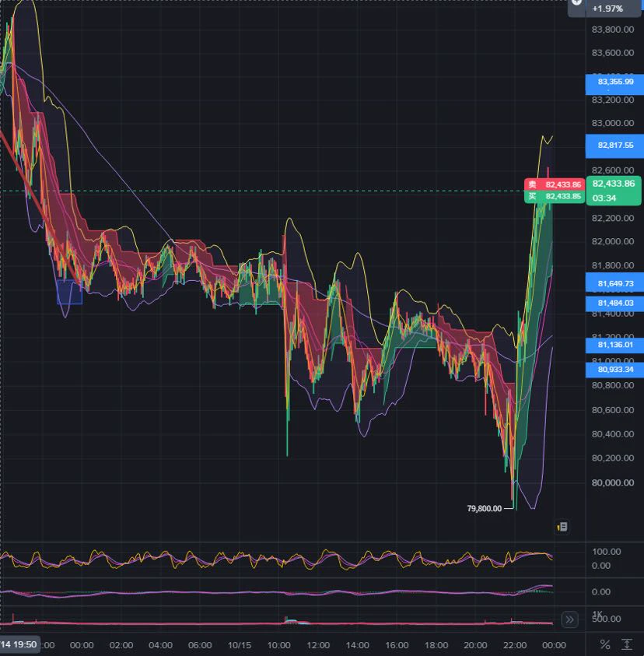Click the double-arrow jump to latest bar button
This screenshot has height=656, width=644.
click(569, 619)
